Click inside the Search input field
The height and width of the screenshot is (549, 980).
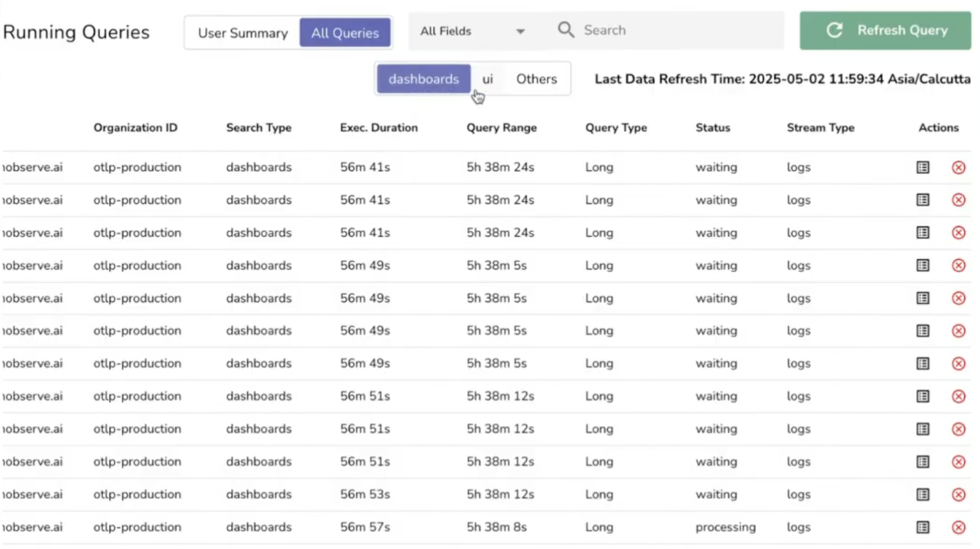[x=641, y=30]
